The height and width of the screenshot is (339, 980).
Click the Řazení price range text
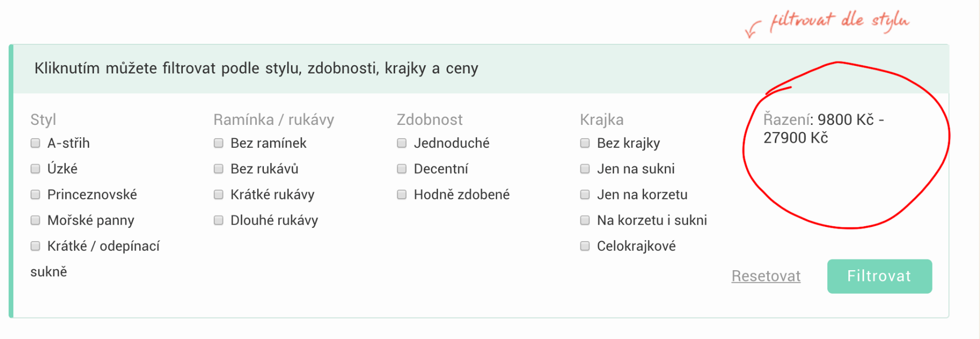pyautogui.click(x=823, y=128)
